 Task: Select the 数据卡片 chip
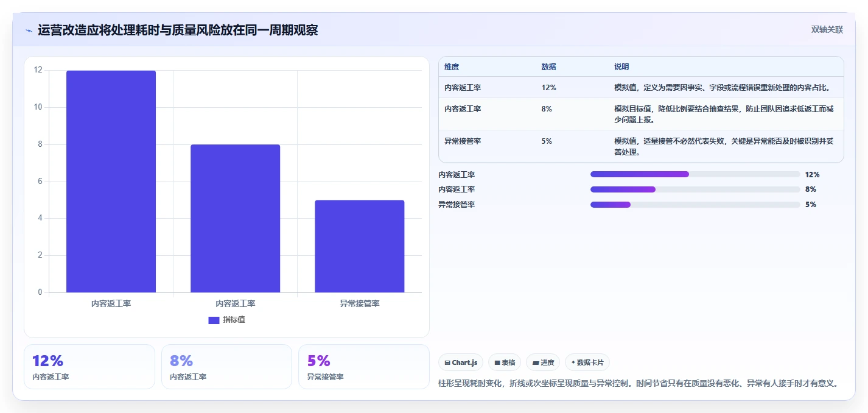pyautogui.click(x=587, y=362)
